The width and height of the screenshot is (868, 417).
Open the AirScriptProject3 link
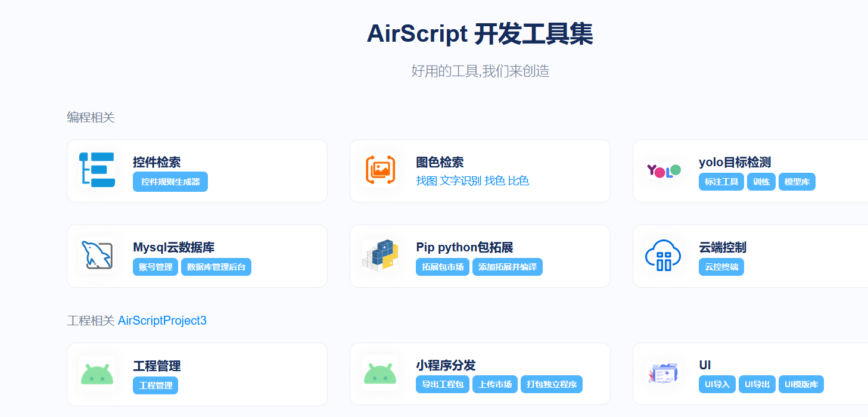pyautogui.click(x=162, y=320)
